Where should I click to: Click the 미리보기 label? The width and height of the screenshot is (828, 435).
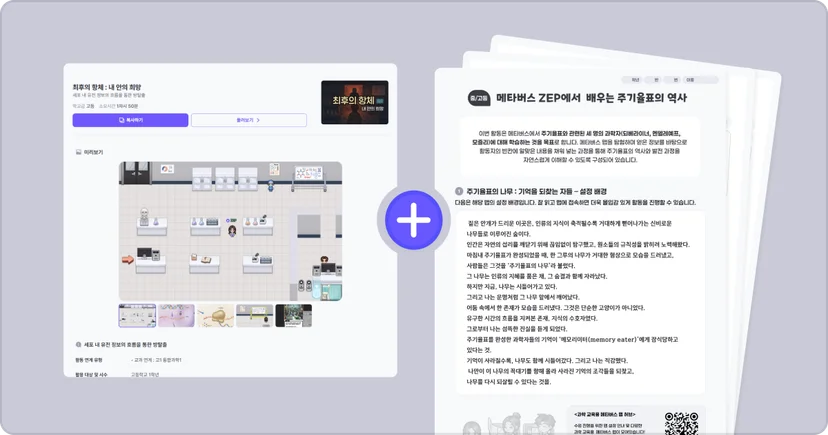point(93,152)
